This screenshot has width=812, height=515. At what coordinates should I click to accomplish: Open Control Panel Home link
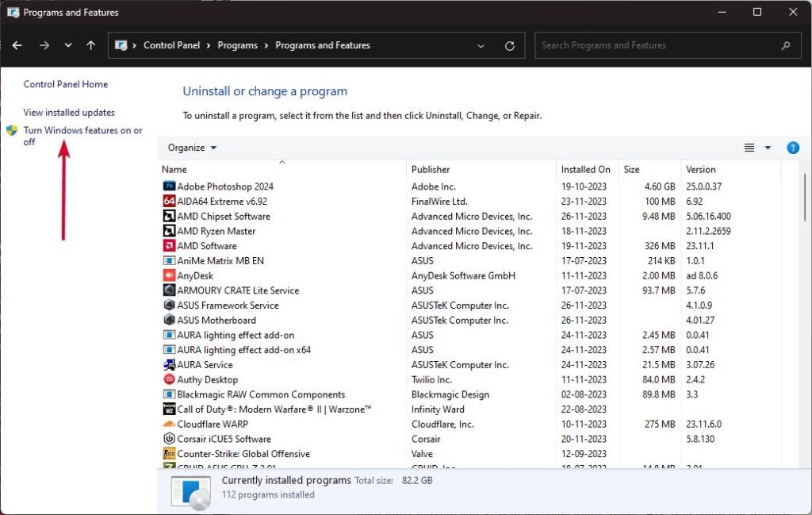[x=66, y=84]
